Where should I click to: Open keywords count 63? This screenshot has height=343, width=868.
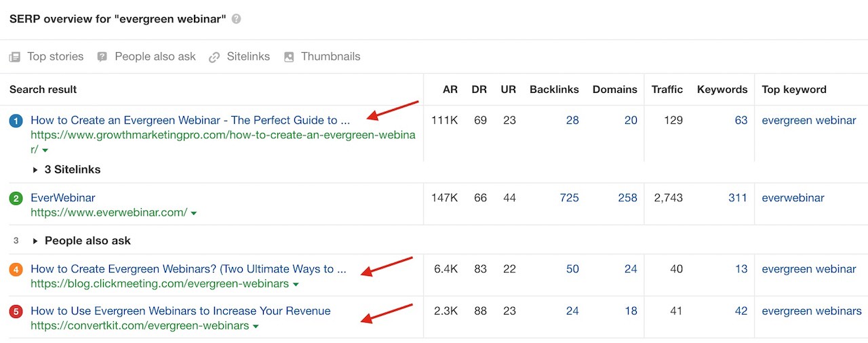(741, 120)
